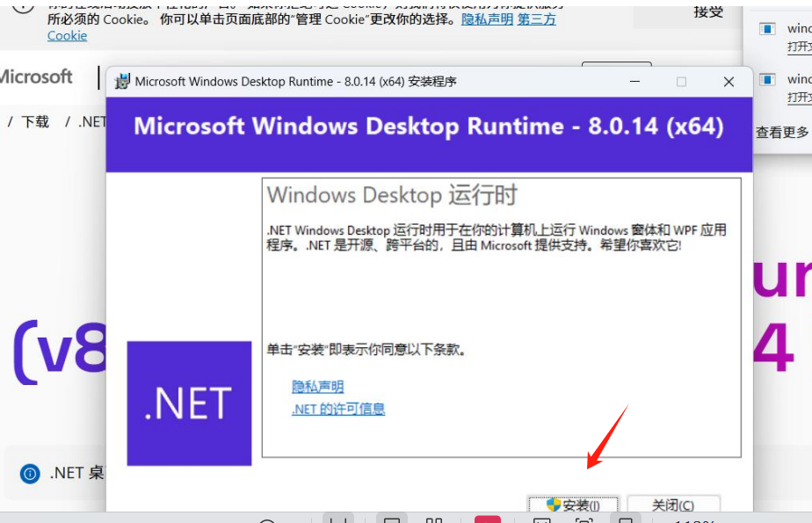Click 打开文件 under the first download entry
Viewport: 812px width, 523px height.
800,47
